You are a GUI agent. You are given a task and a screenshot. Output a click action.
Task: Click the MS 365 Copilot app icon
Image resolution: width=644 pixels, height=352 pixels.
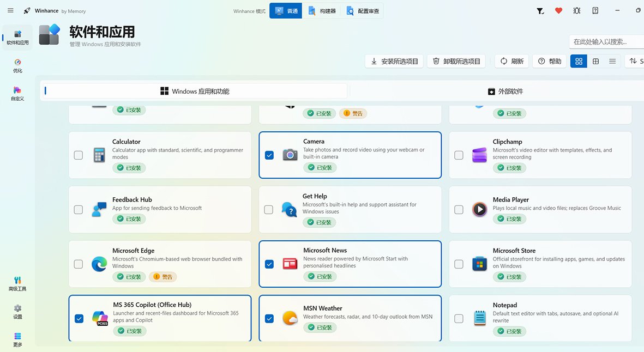[x=100, y=318]
